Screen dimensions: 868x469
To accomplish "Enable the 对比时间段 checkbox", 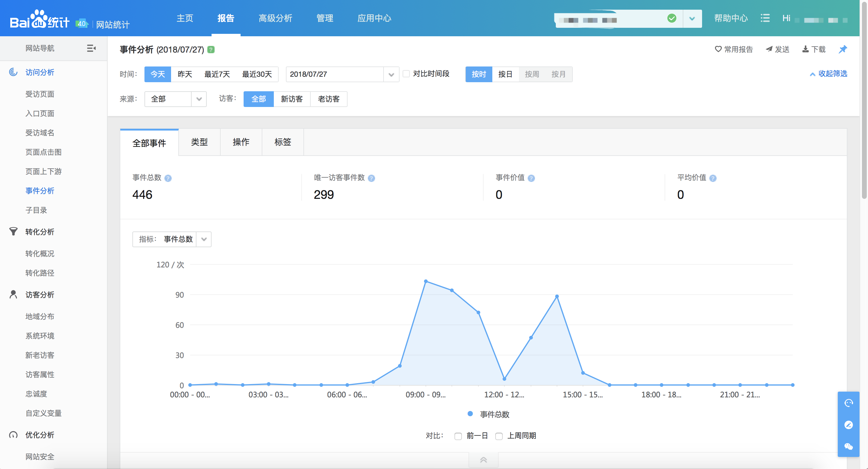I will 406,74.
